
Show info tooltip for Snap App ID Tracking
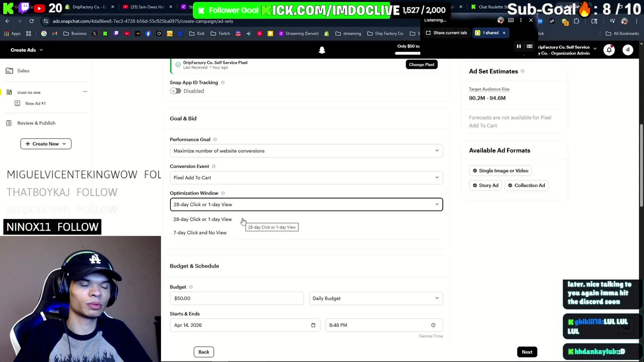coord(222,82)
